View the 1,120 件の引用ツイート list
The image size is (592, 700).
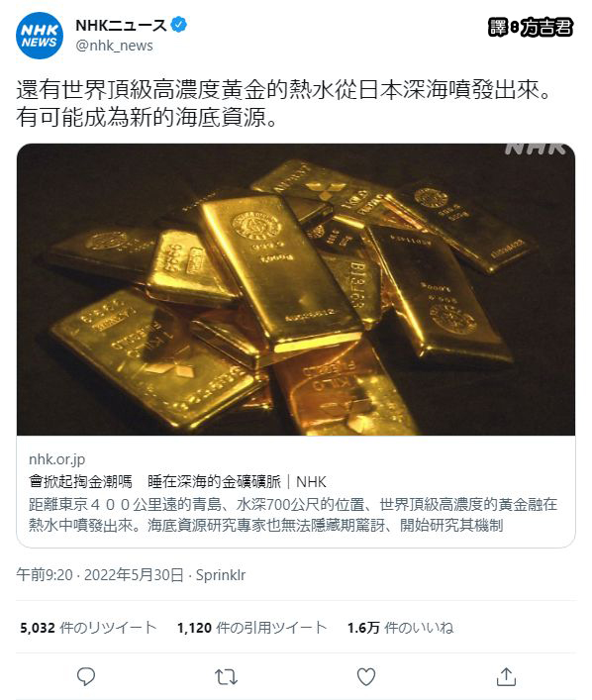point(252,628)
